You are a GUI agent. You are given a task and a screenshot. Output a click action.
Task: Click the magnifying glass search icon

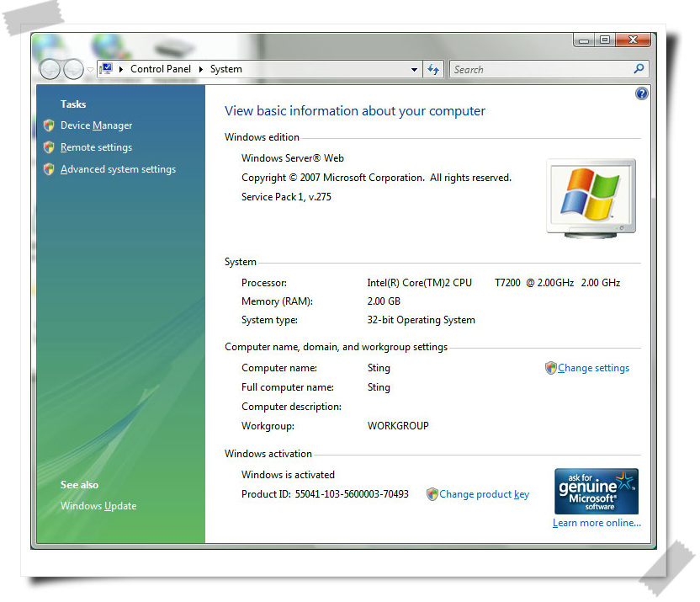pyautogui.click(x=639, y=69)
